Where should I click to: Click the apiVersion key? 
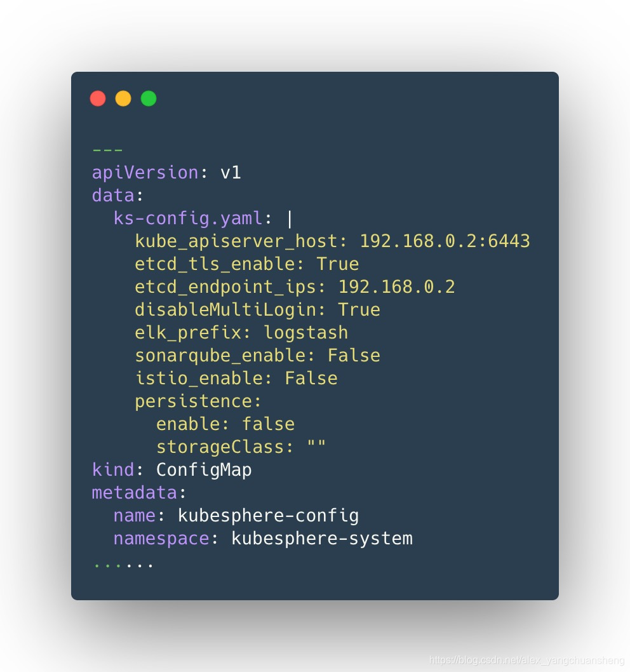click(145, 173)
